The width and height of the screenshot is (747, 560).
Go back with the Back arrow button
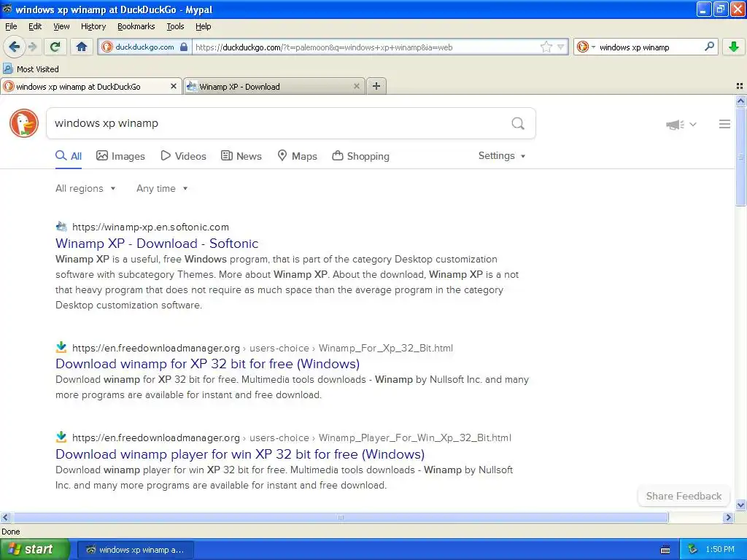(15, 47)
